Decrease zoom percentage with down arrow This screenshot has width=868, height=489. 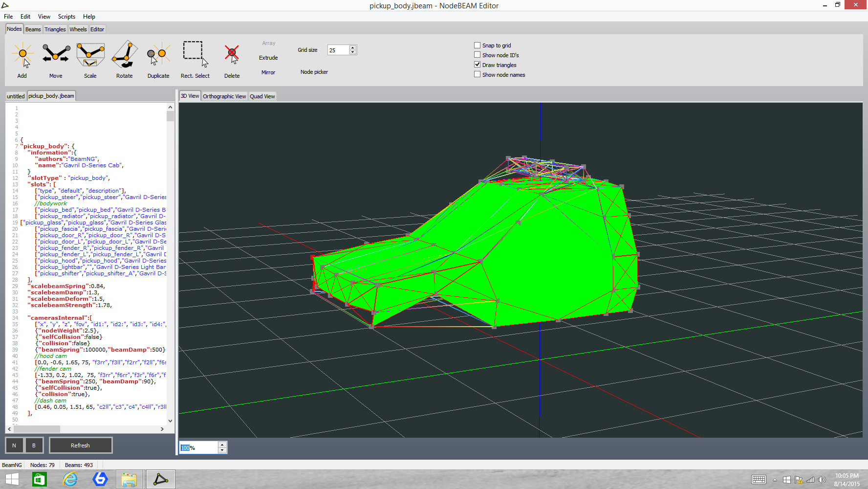coord(222,450)
